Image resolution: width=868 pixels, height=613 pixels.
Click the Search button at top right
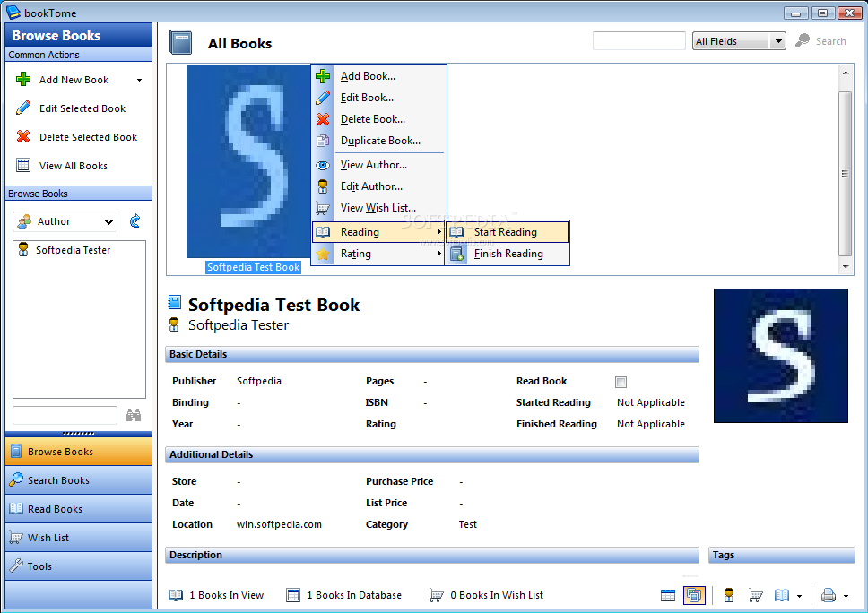[821, 41]
